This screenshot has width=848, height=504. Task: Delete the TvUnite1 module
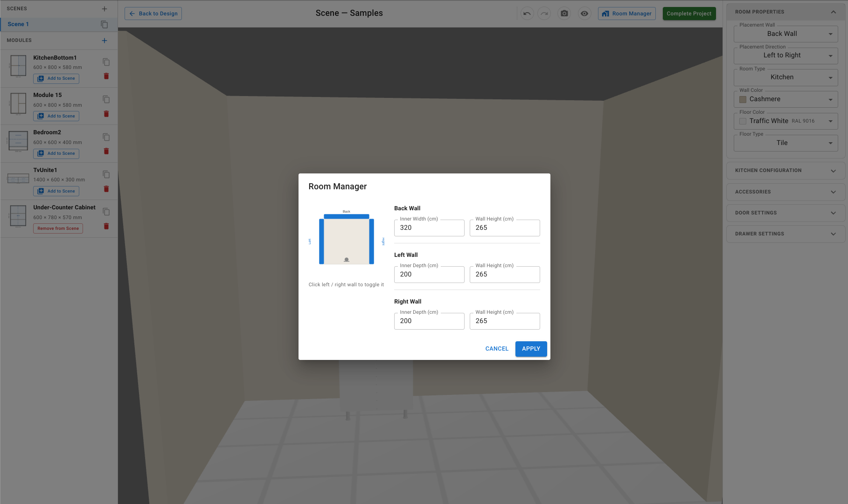tap(106, 189)
